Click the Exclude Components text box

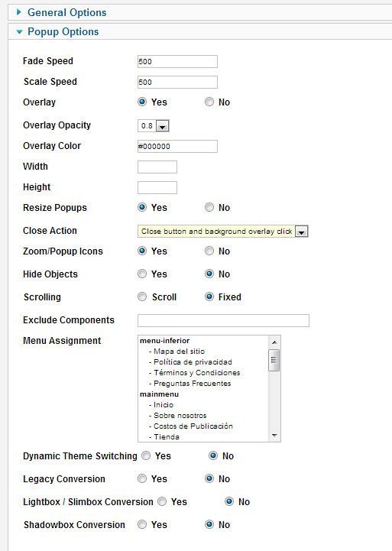coord(223,320)
